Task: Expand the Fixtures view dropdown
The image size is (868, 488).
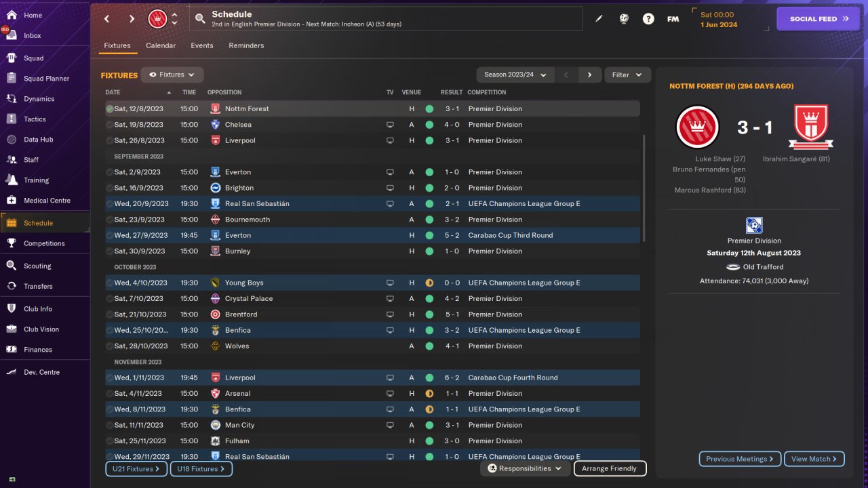Action: pyautogui.click(x=172, y=75)
